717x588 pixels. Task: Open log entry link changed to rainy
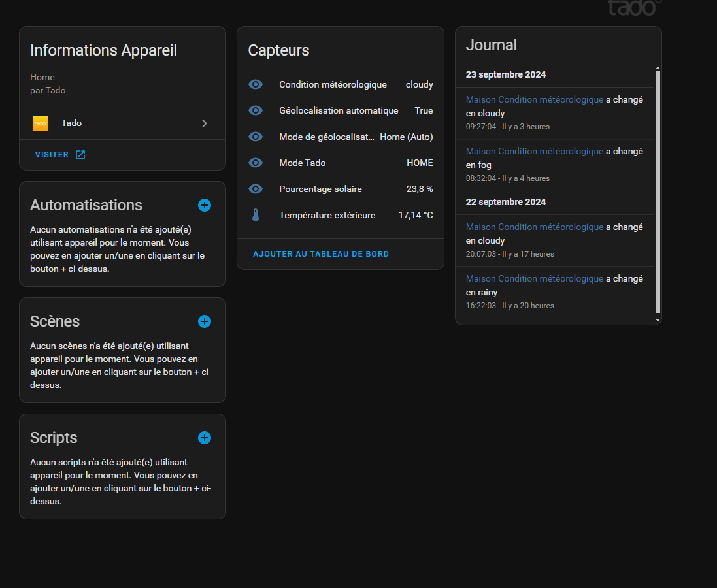[x=534, y=278]
